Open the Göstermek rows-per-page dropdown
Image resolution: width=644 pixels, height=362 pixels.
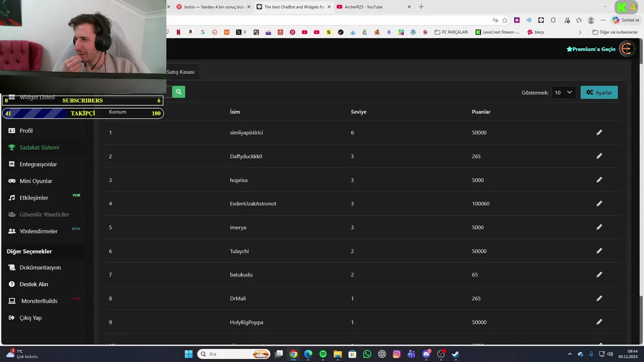point(563,93)
